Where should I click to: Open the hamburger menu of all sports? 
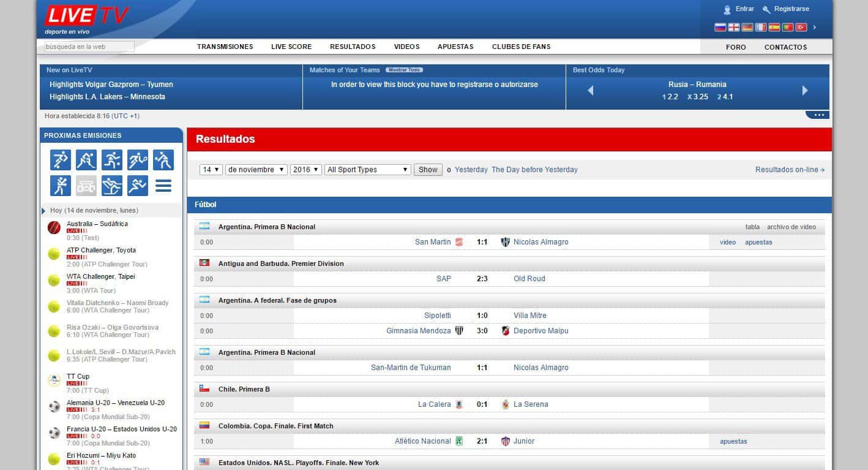(163, 185)
